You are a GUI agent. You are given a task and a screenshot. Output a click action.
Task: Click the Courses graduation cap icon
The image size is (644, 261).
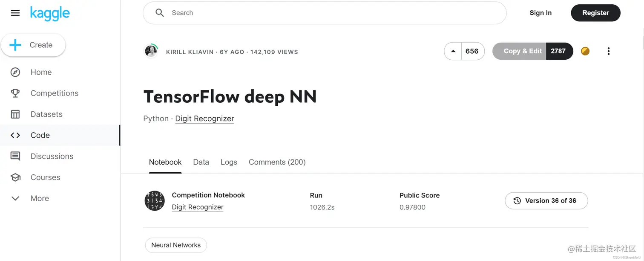[15, 177]
